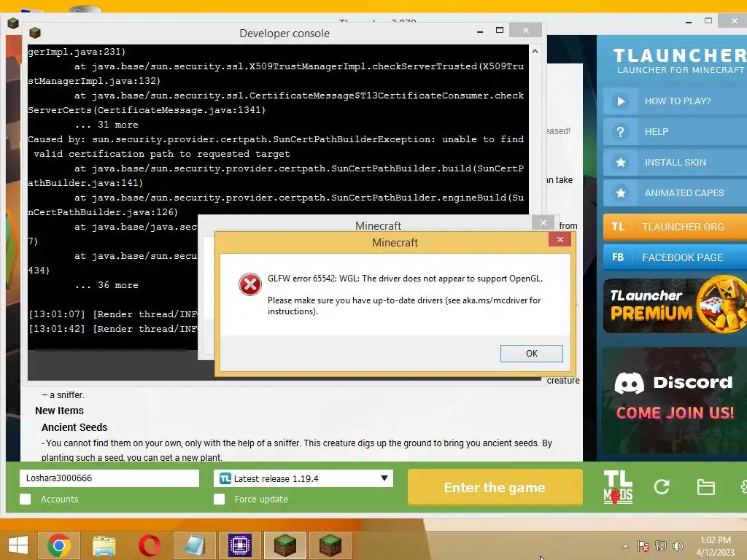This screenshot has height=560, width=747.
Task: Click the Enter the game button
Action: [495, 487]
